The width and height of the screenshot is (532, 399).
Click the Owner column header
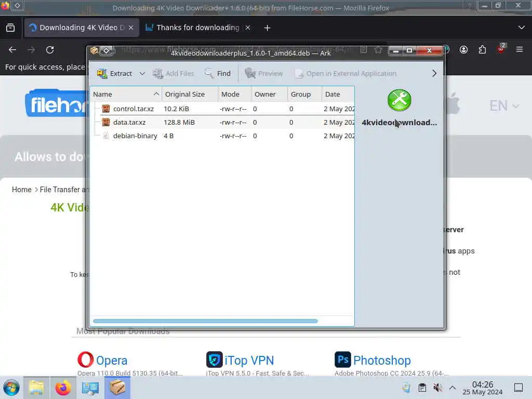coord(270,94)
